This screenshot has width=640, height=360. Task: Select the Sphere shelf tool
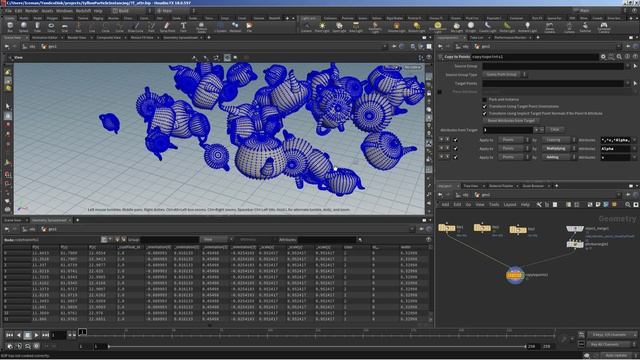(24, 27)
